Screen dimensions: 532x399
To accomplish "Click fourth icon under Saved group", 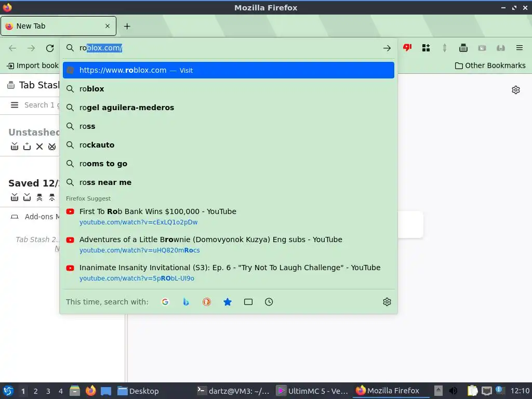I will click(52, 197).
